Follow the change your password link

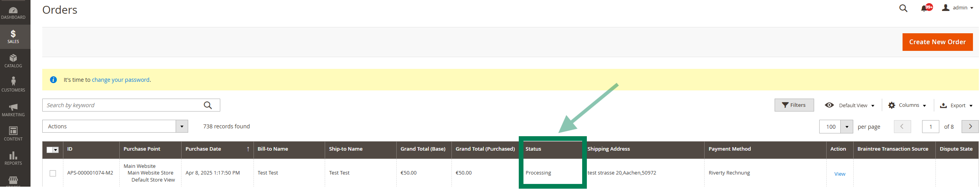coord(120,80)
